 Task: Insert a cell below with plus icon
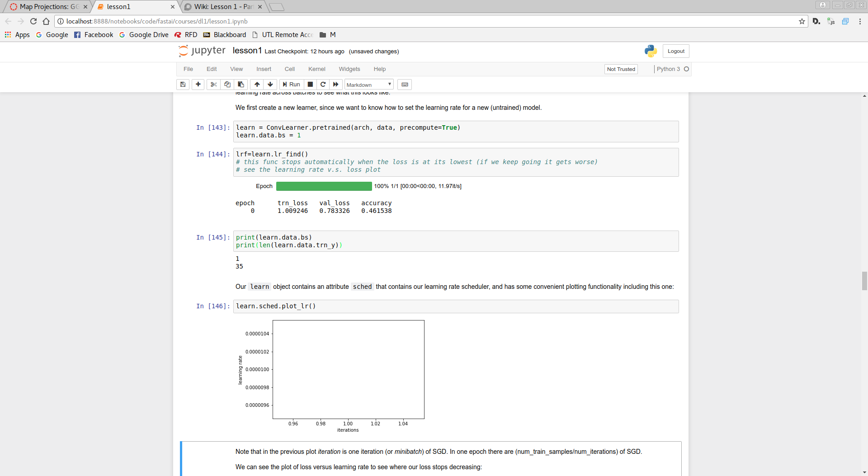tap(198, 85)
